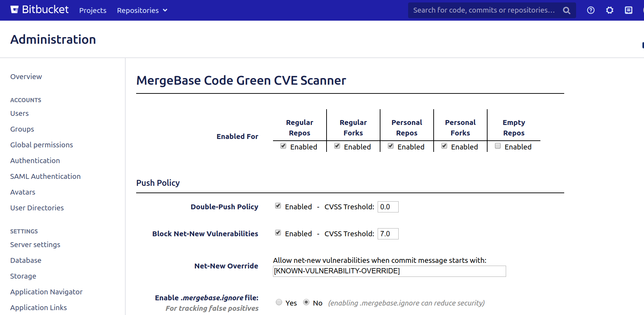Open Groups admin page
The image size is (644, 315).
pos(22,129)
